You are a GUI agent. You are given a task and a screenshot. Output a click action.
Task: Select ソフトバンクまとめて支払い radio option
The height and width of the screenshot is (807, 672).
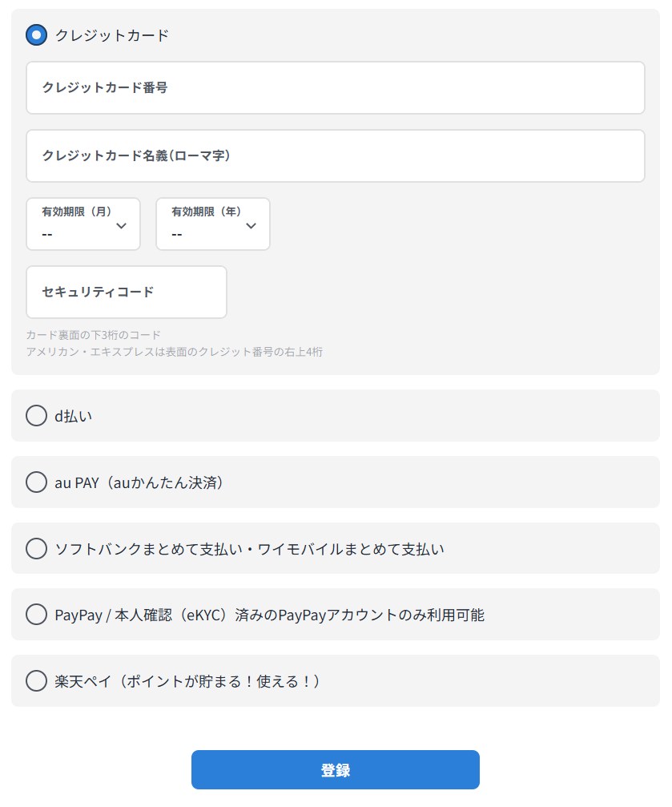tap(36, 549)
